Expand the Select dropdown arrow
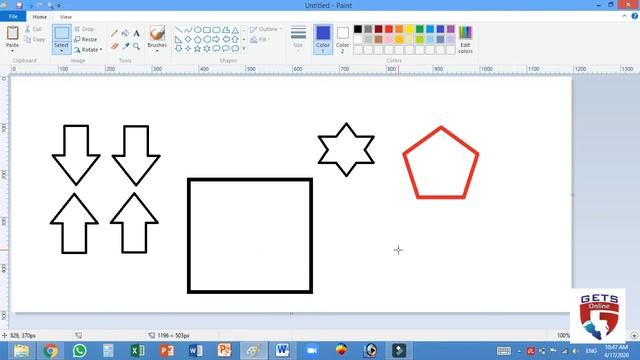Screen dimensions: 640x360 pyautogui.click(x=62, y=51)
